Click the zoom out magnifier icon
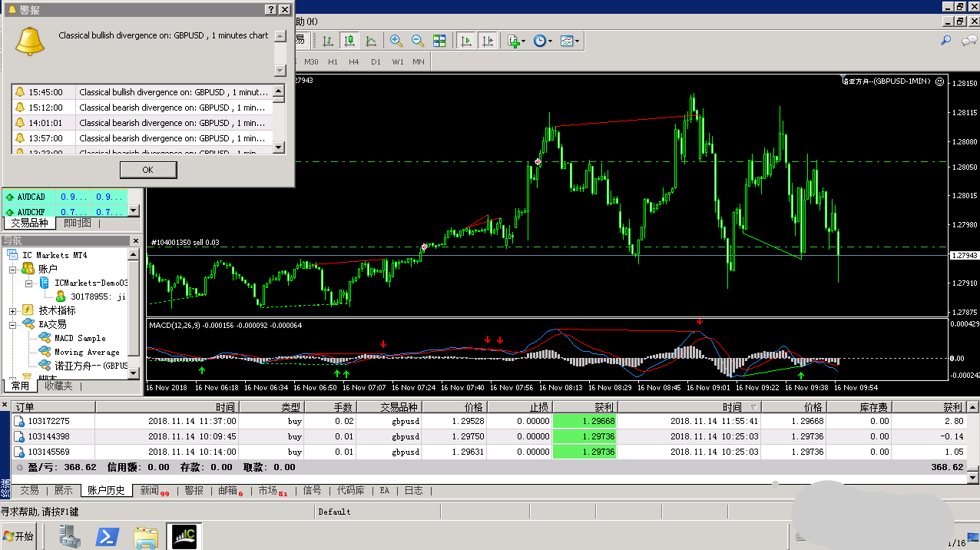This screenshot has height=550, width=980. click(x=418, y=41)
